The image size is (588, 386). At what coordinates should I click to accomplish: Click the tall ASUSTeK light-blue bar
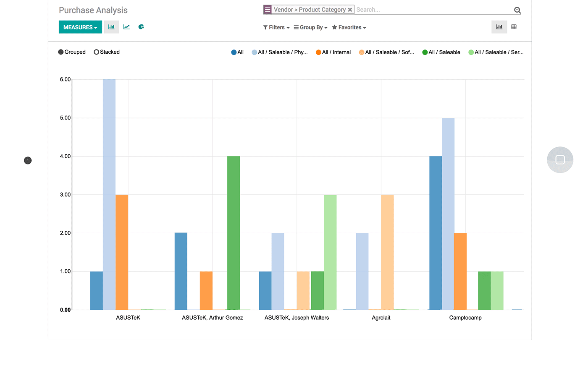(109, 193)
